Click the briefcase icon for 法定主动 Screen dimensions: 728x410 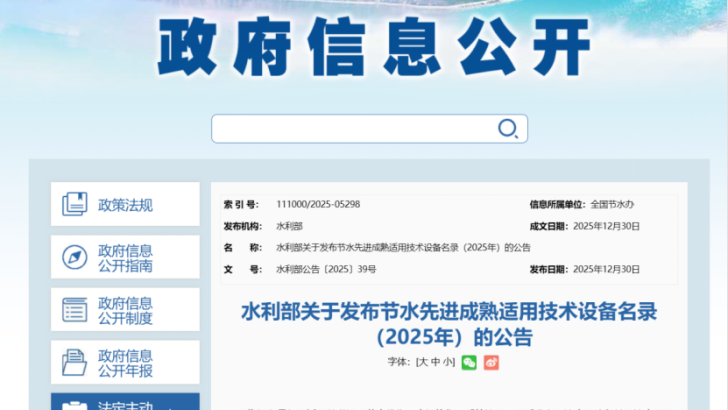click(74, 405)
